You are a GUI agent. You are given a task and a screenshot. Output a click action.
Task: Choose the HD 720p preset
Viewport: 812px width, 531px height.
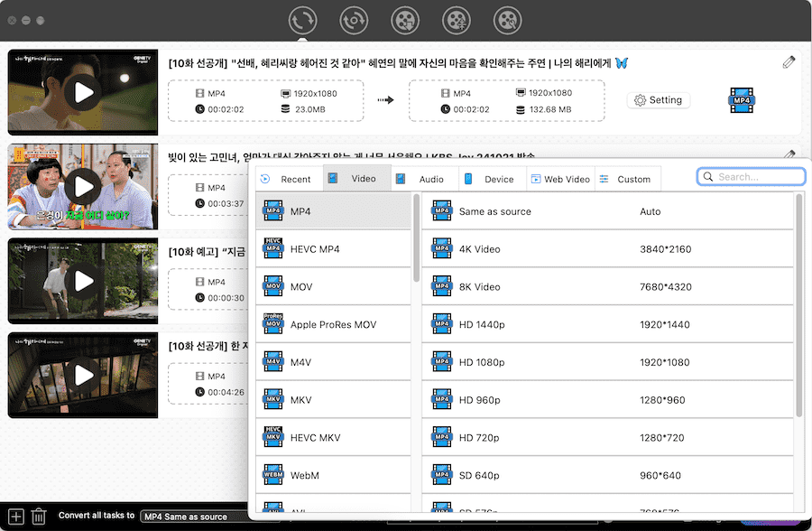click(607, 438)
